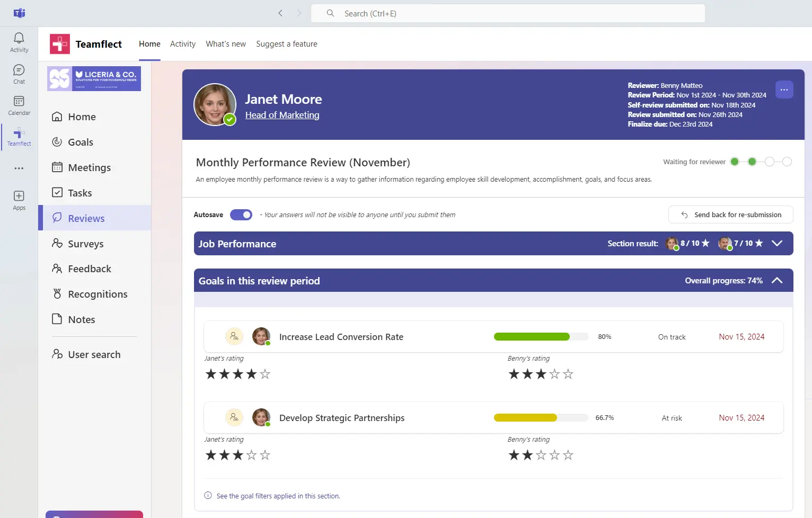Click the On track status label
Image resolution: width=812 pixels, height=518 pixels.
[672, 337]
